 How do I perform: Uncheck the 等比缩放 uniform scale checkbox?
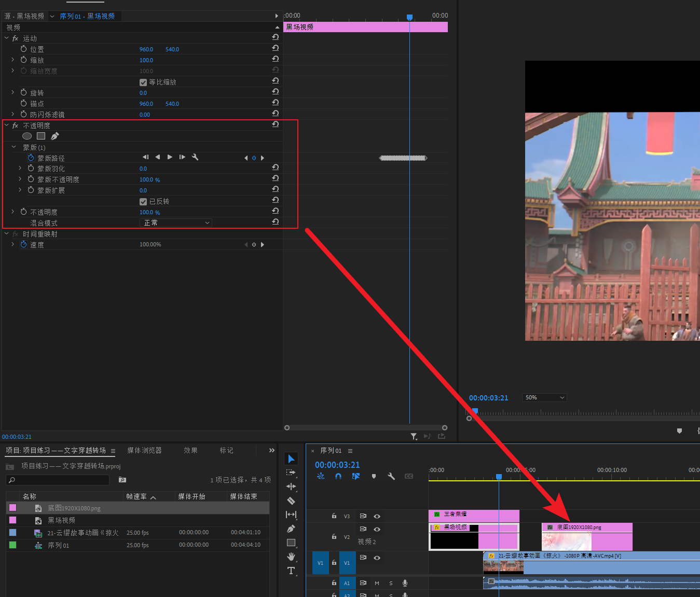tap(143, 82)
